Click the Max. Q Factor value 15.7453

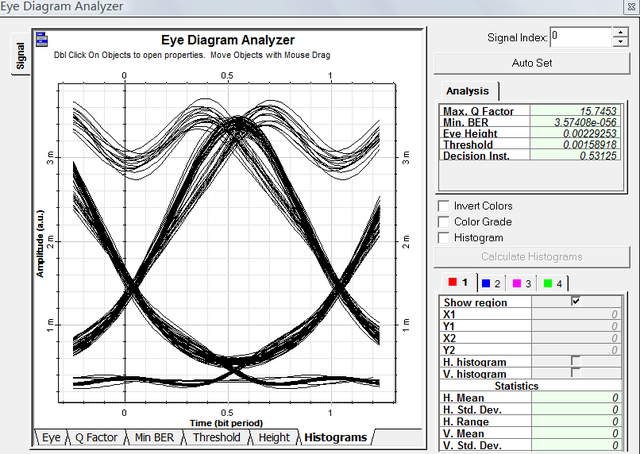(576, 111)
